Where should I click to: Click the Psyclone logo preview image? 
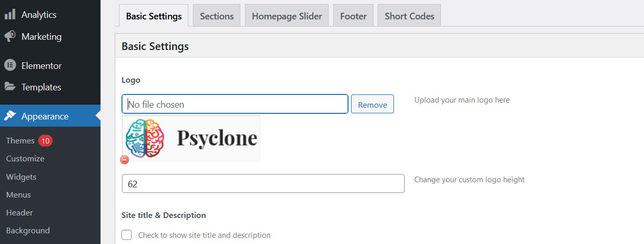coord(191,138)
